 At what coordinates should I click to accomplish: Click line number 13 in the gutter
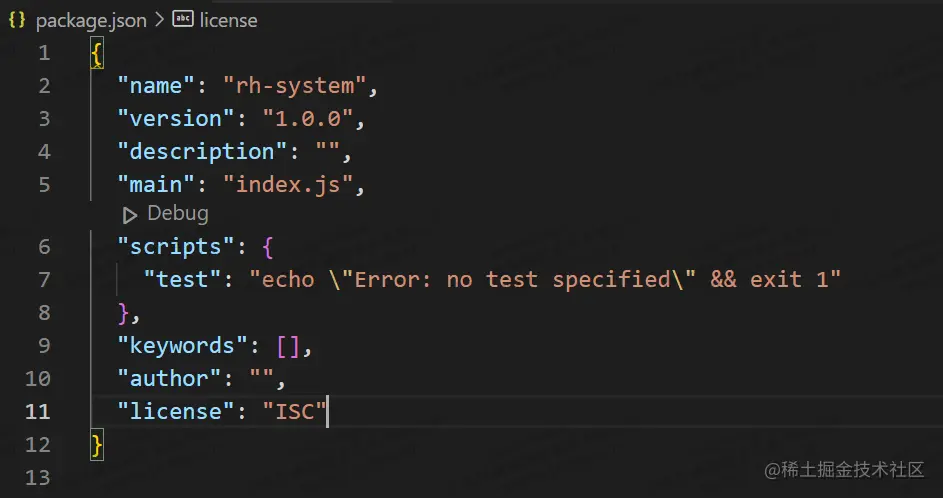click(x=38, y=477)
